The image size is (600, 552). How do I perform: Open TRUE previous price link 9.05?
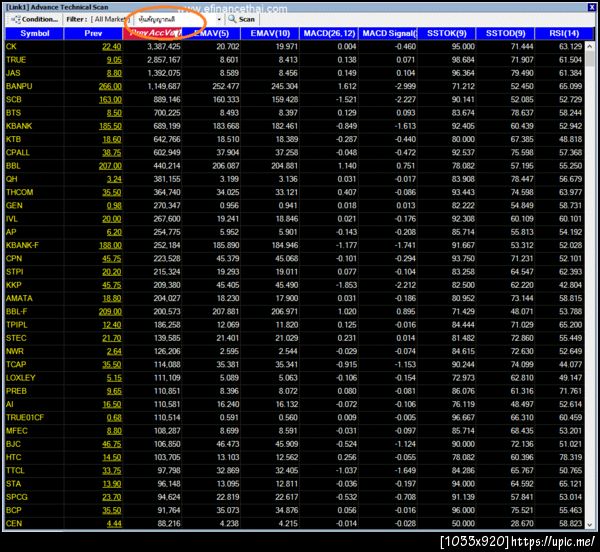click(x=114, y=60)
